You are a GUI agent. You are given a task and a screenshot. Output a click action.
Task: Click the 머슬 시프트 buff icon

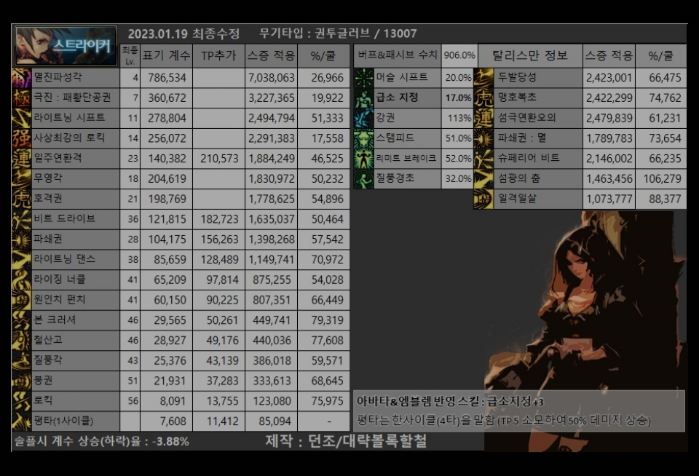[364, 77]
